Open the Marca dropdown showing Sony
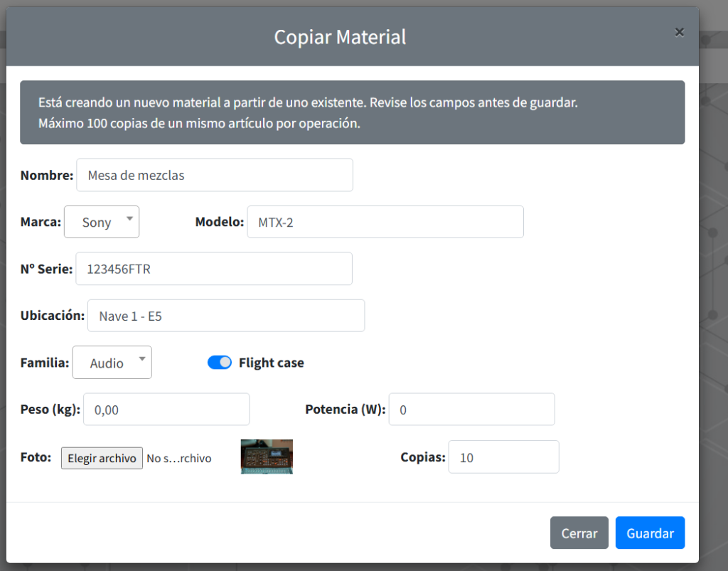The image size is (728, 571). pos(101,221)
